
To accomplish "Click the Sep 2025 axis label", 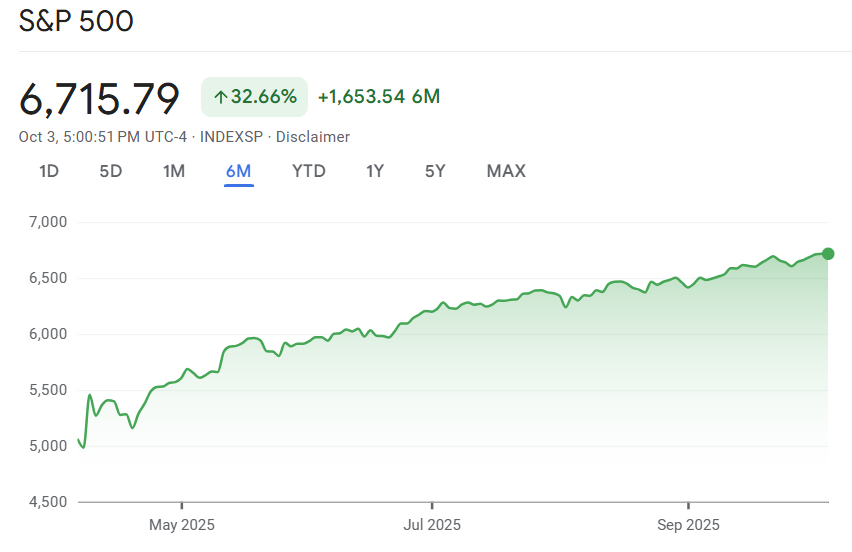I will coord(688,524).
